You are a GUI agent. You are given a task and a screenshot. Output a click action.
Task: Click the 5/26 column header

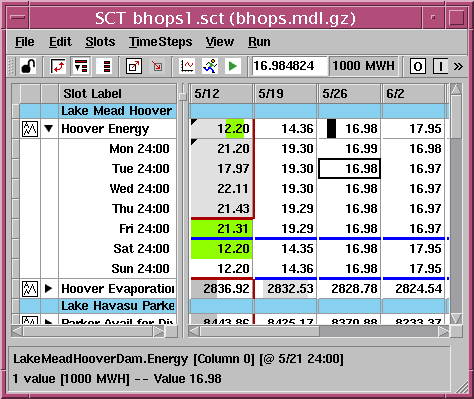tap(348, 94)
